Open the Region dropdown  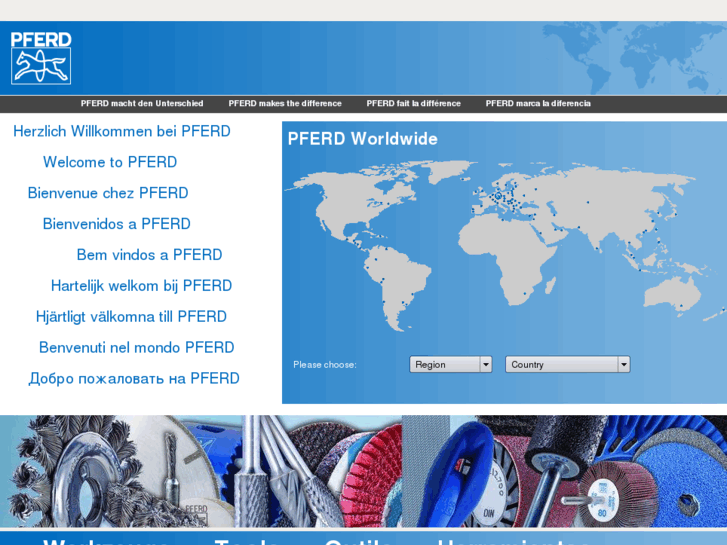(x=450, y=365)
